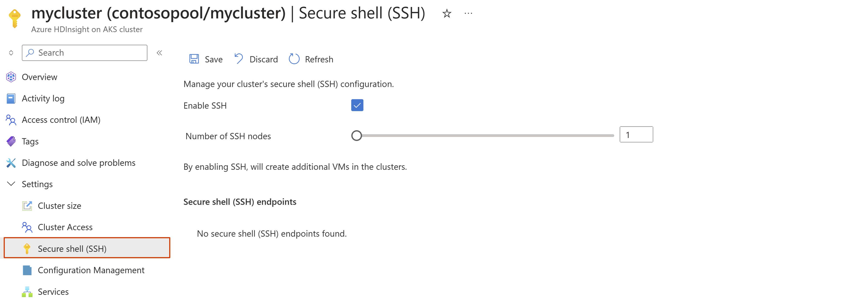
Task: Open the more options ellipsis in header
Action: [x=468, y=13]
